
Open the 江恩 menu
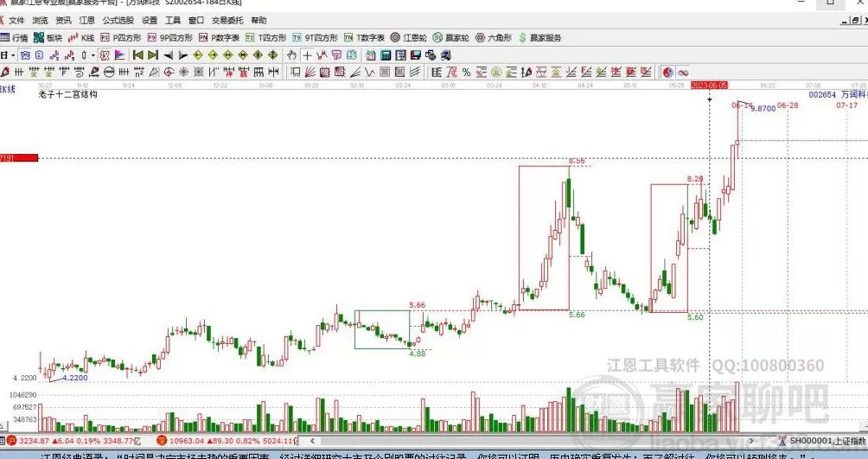[87, 20]
